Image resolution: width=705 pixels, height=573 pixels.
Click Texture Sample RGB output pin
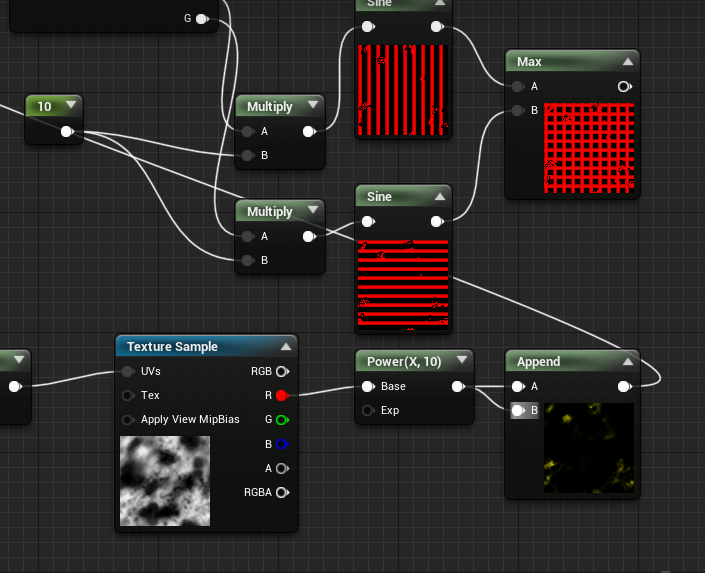click(x=282, y=372)
